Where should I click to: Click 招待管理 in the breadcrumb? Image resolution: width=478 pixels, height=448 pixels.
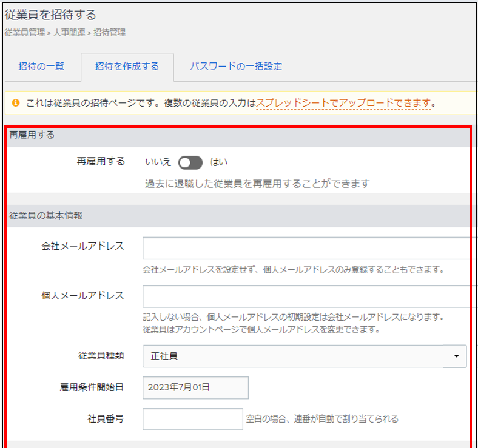(x=109, y=33)
